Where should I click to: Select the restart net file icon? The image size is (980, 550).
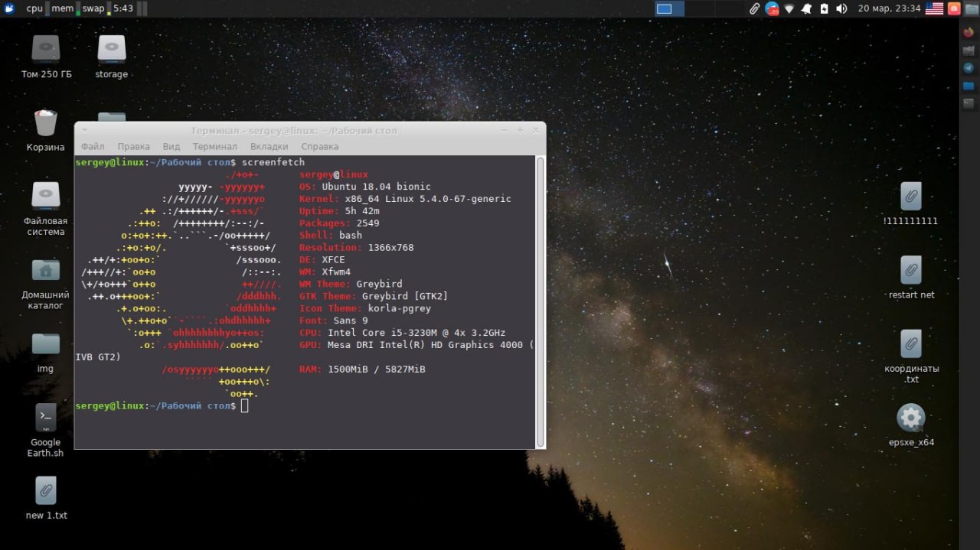pyautogui.click(x=911, y=277)
